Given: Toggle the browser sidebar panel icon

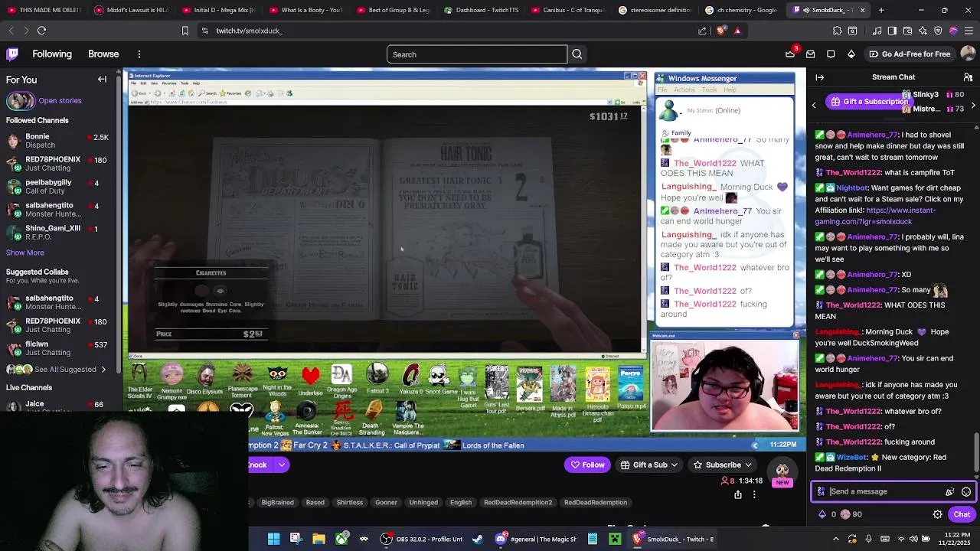Looking at the screenshot, I should pos(892,31).
